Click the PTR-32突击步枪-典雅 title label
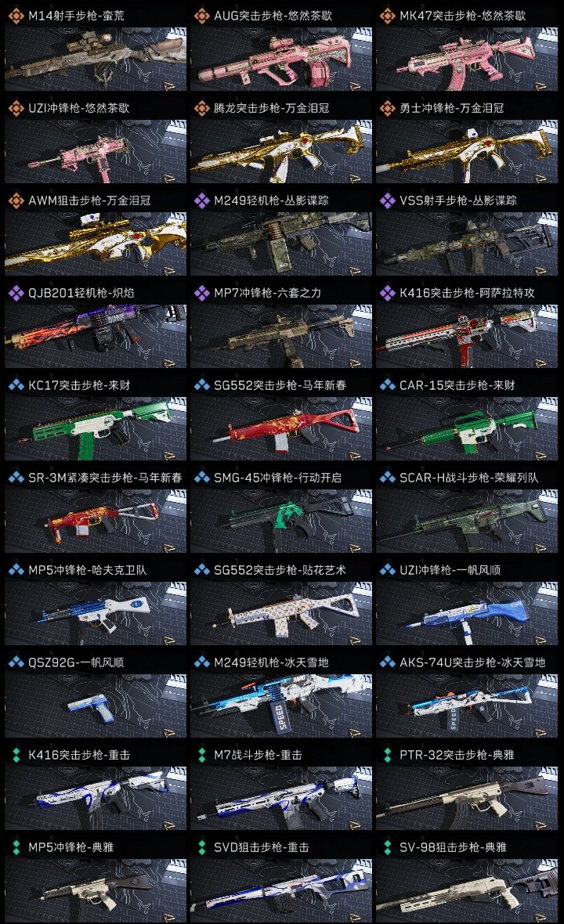The height and width of the screenshot is (924, 564). [x=457, y=755]
